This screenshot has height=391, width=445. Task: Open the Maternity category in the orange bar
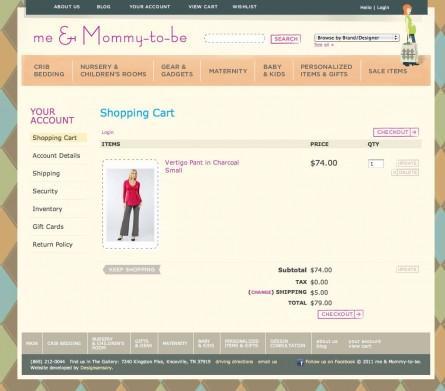tap(228, 71)
